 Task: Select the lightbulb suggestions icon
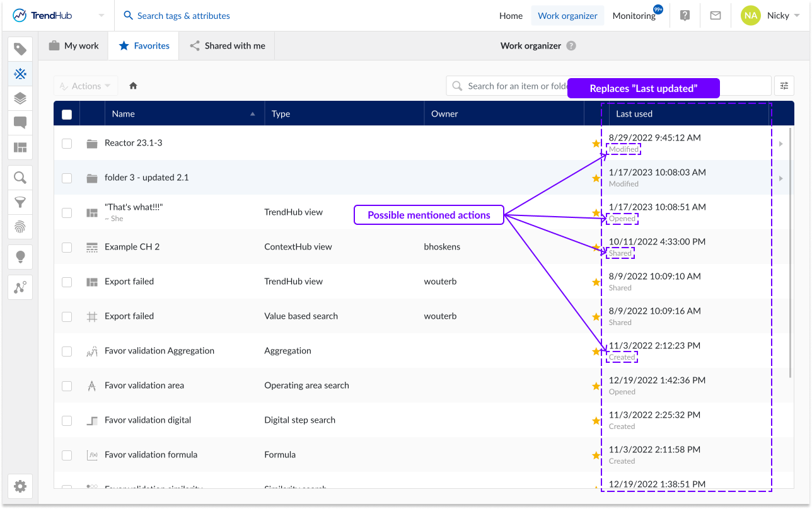coord(20,256)
